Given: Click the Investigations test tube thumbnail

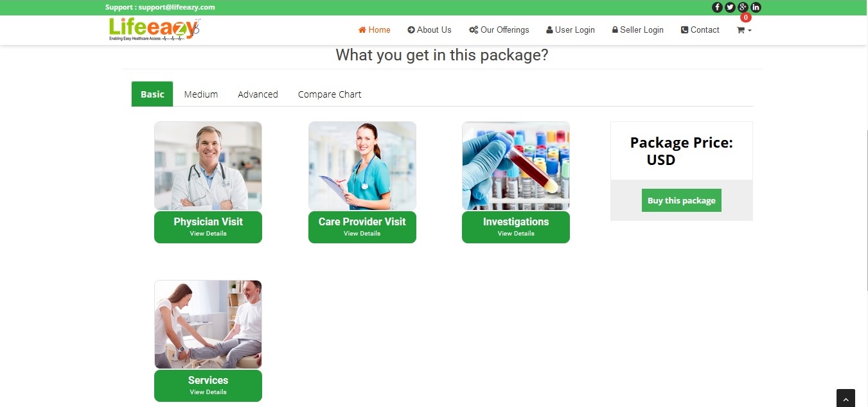Looking at the screenshot, I should pyautogui.click(x=516, y=166).
